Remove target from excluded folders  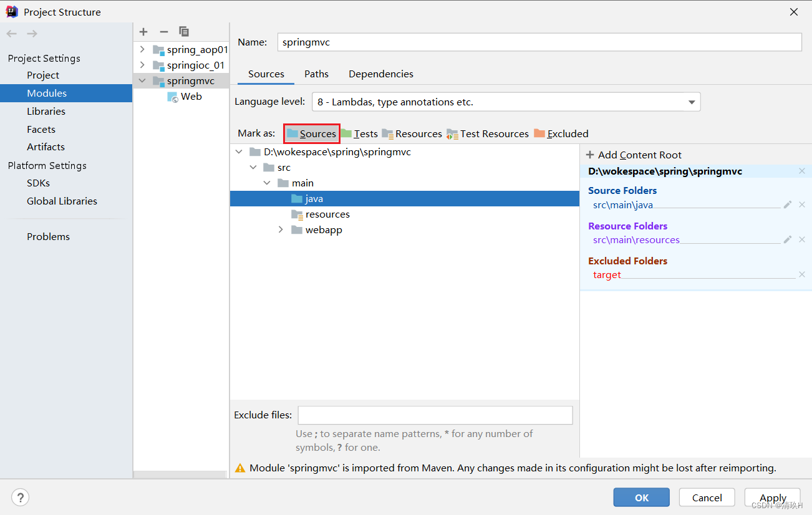tap(802, 274)
